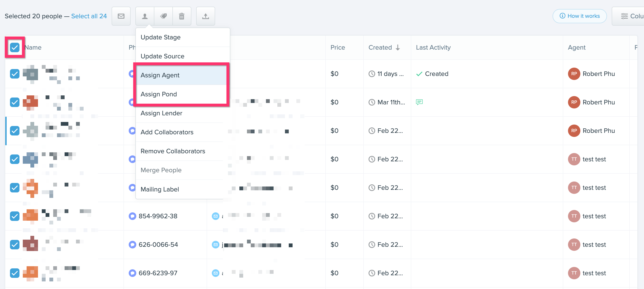Toggle the Created column sort arrow
The image size is (644, 289).
pos(398,47)
